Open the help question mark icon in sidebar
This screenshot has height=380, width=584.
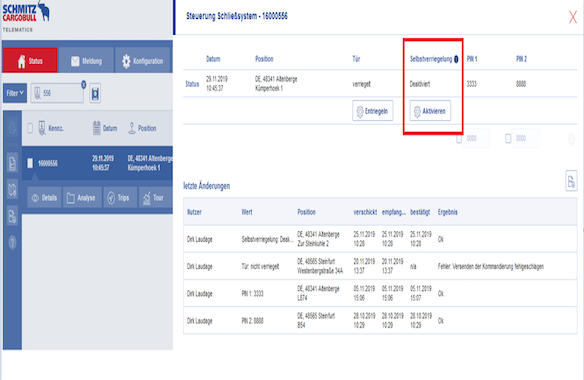[x=12, y=243]
